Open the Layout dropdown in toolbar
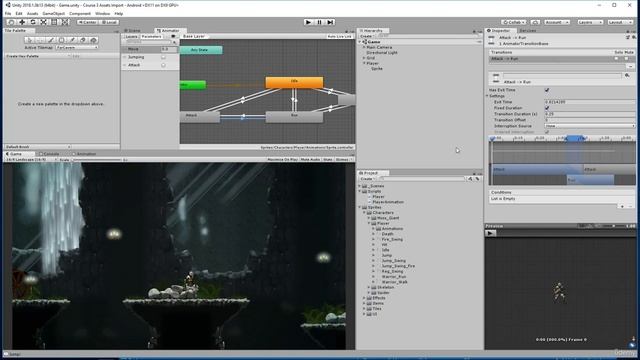Image resolution: width=640 pixels, height=360 pixels. [x=620, y=22]
